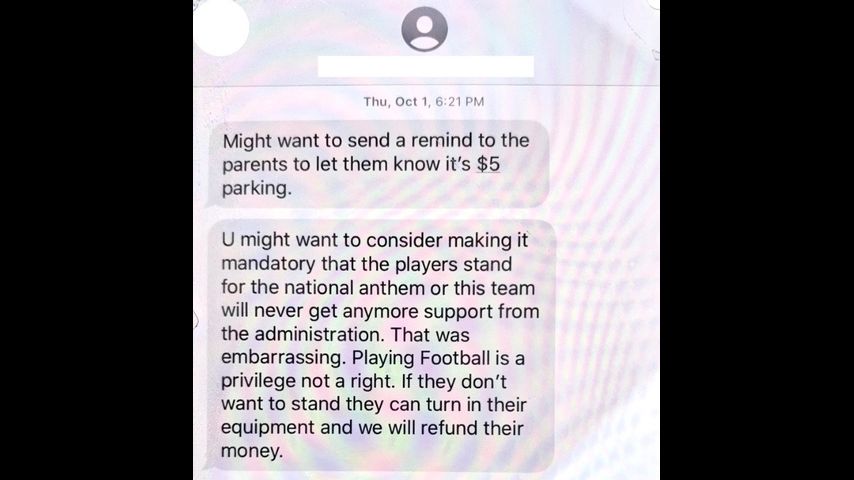854x480 pixels.
Task: Tap the gray contact avatar icon
Action: 424,29
